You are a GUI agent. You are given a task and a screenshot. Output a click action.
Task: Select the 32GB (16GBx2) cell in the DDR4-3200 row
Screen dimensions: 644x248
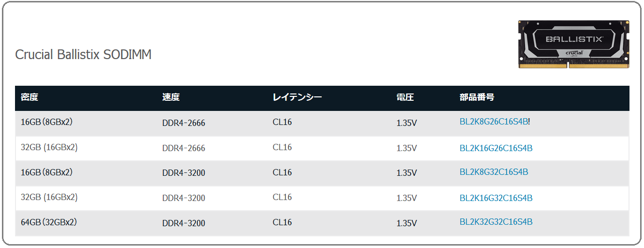click(x=49, y=197)
